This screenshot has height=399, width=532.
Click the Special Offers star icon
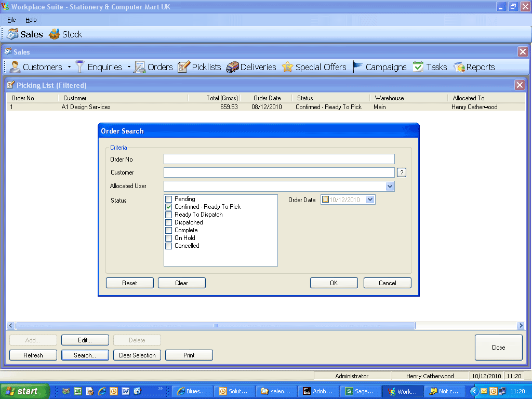[x=287, y=67]
